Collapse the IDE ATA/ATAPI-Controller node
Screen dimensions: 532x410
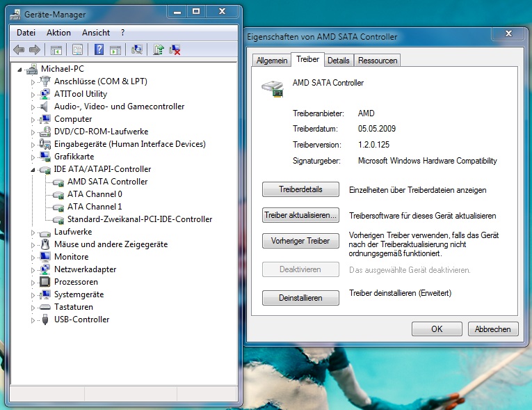(33, 170)
